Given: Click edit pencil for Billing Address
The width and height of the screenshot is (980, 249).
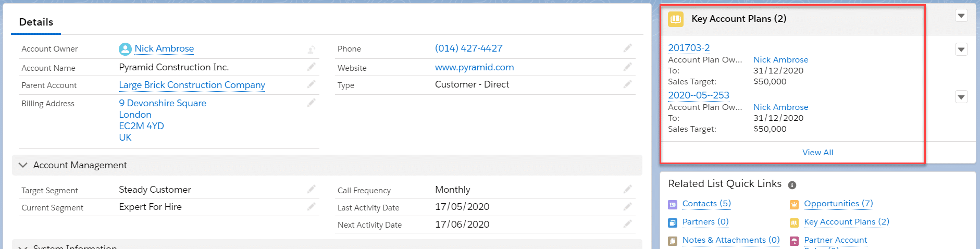Looking at the screenshot, I should tap(311, 103).
